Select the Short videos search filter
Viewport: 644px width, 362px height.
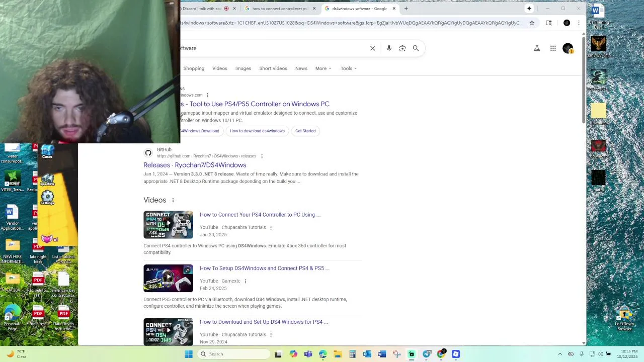click(273, 68)
